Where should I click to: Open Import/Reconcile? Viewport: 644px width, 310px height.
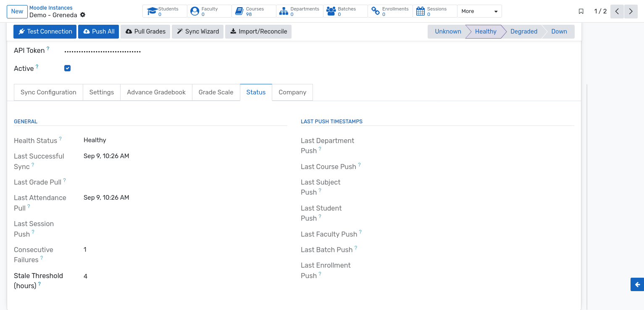point(258,31)
